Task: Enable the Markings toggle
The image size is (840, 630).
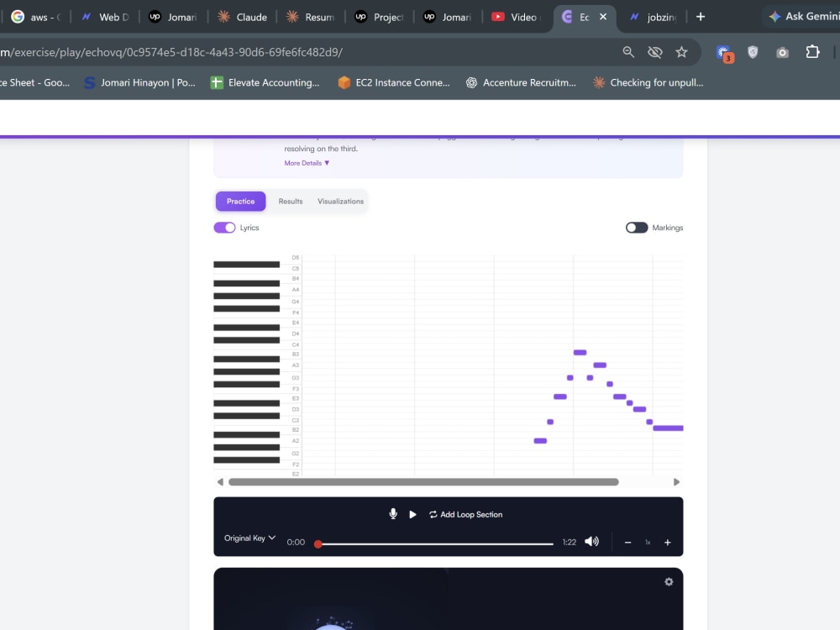Action: tap(637, 228)
